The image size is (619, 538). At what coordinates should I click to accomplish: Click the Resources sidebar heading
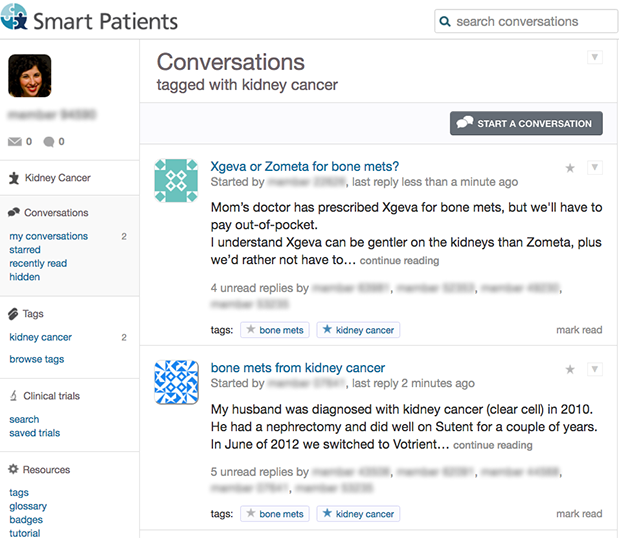point(46,470)
